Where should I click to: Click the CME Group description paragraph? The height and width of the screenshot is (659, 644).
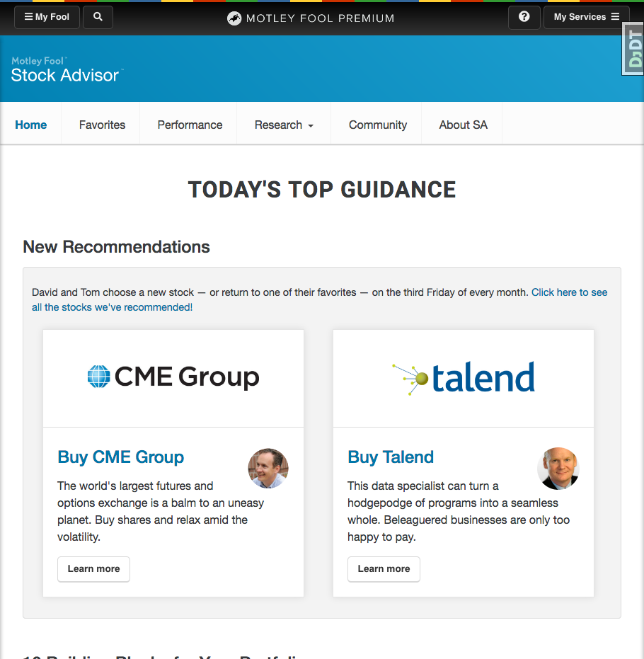tap(161, 512)
